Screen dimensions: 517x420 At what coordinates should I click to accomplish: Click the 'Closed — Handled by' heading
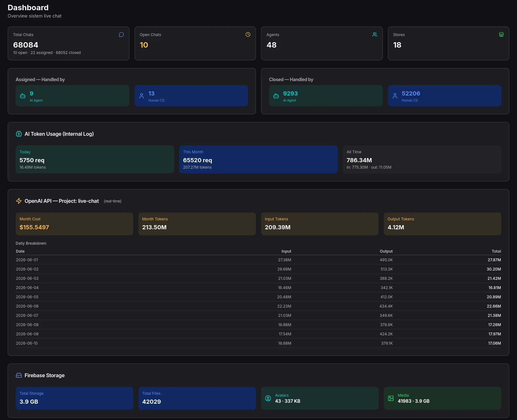pos(291,80)
